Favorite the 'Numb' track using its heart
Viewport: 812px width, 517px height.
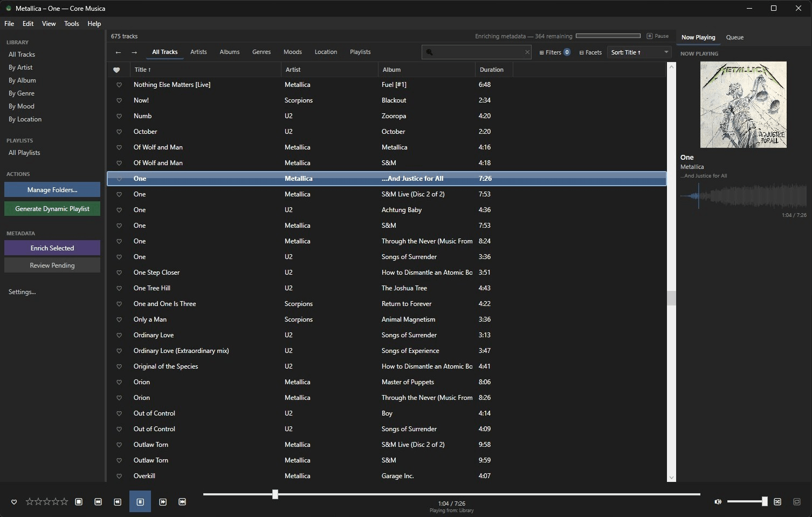click(119, 116)
